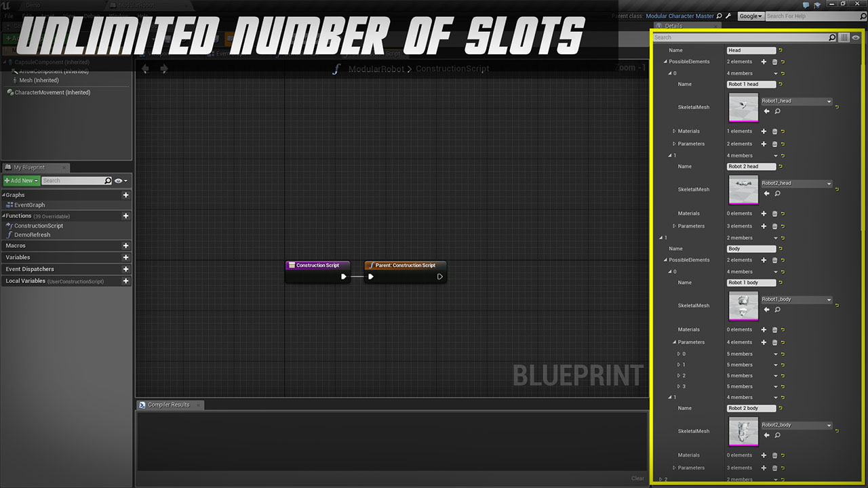This screenshot has width=868, height=488.
Task: Open My Blueprint view options eye
Action: point(121,181)
